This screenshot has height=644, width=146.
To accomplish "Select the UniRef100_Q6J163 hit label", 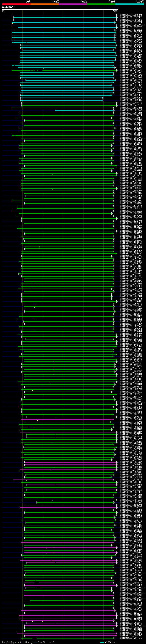I will pos(131,65).
